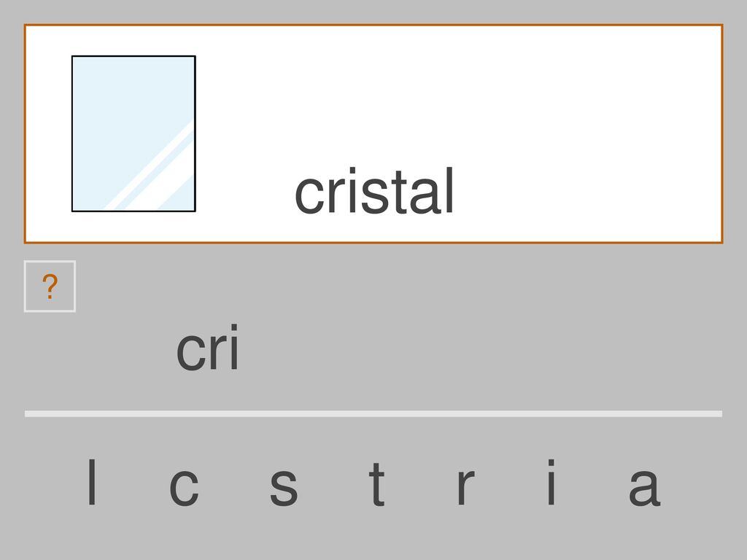Click the model word 'cristal' in the white card
This screenshot has width=747, height=560.
click(374, 191)
